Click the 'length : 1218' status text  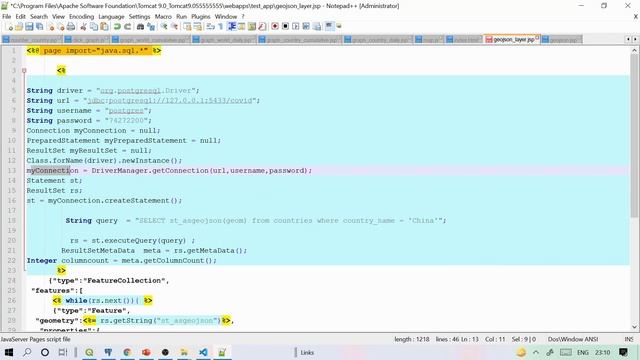coord(412,339)
